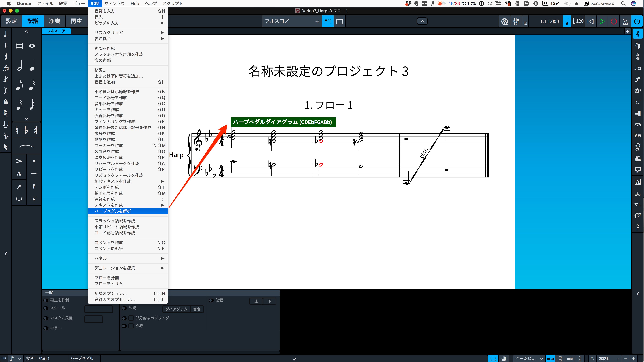Apply the slur tool
Viewport: 644px width, 362px height.
click(26, 146)
